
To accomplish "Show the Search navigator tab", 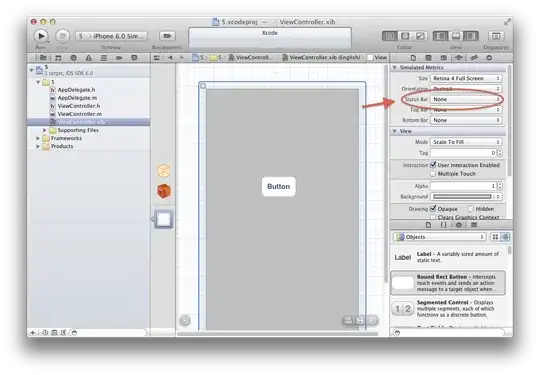I will (73, 58).
